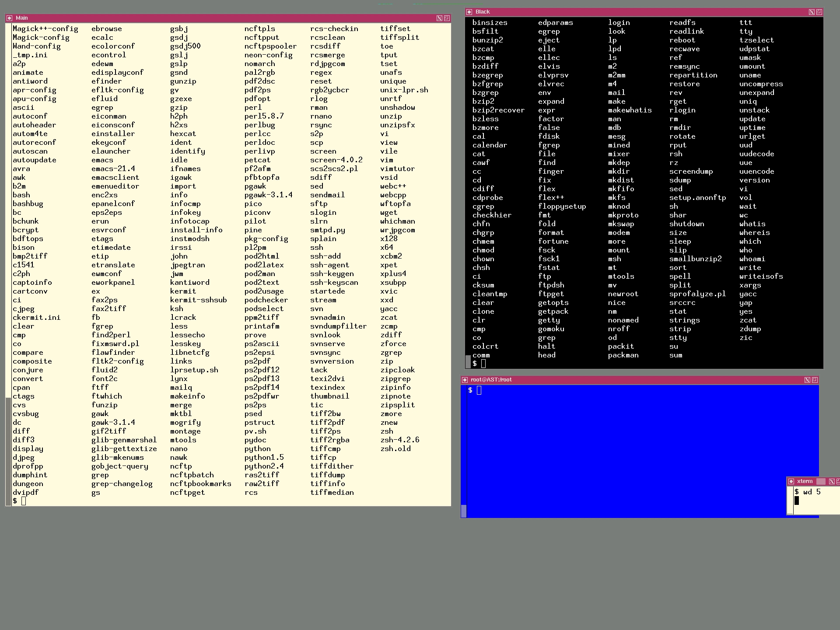
Task: Open the Main window's menu icon
Action: (x=9, y=18)
